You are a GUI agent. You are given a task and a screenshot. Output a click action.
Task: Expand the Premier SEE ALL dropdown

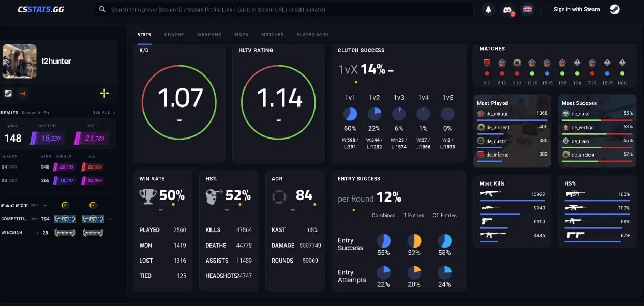tap(104, 112)
